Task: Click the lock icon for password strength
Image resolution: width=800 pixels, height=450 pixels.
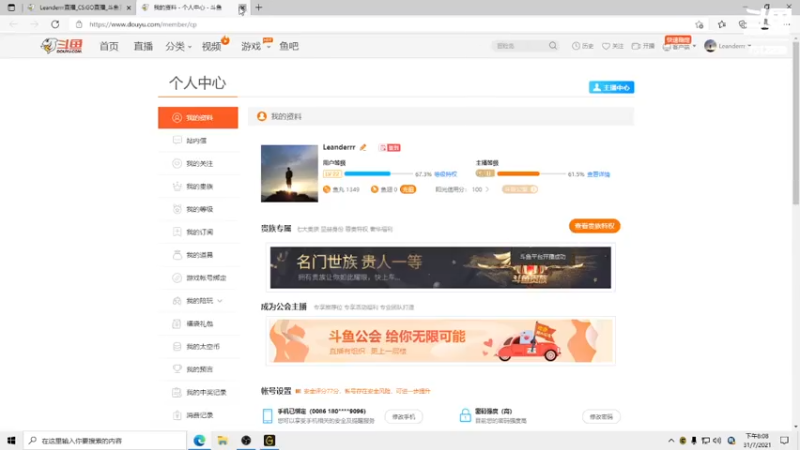Action: click(465, 415)
